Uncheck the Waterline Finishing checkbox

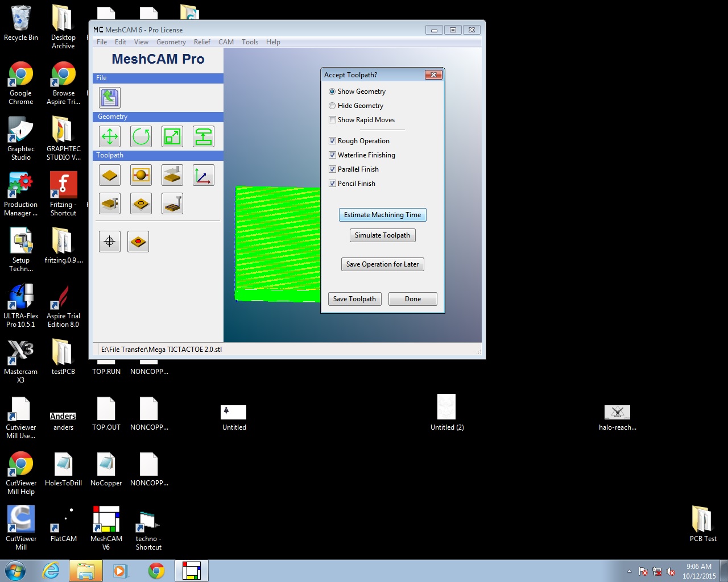(x=332, y=155)
